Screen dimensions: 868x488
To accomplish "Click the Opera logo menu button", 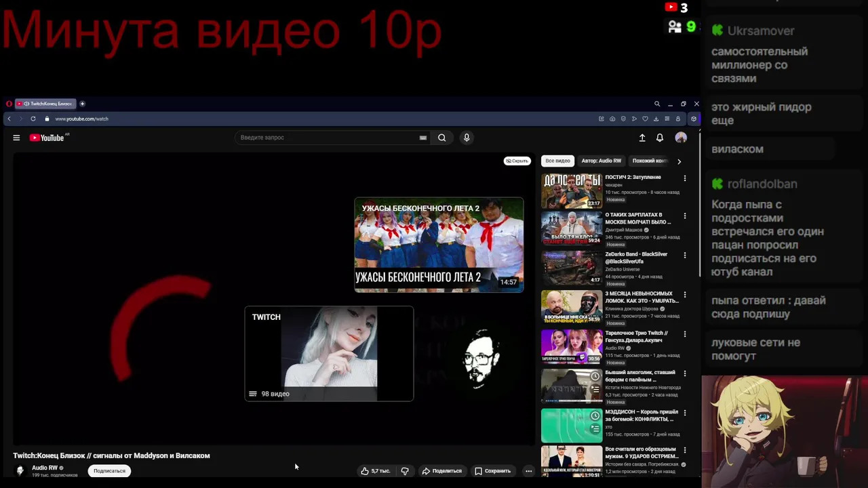I will click(x=9, y=104).
